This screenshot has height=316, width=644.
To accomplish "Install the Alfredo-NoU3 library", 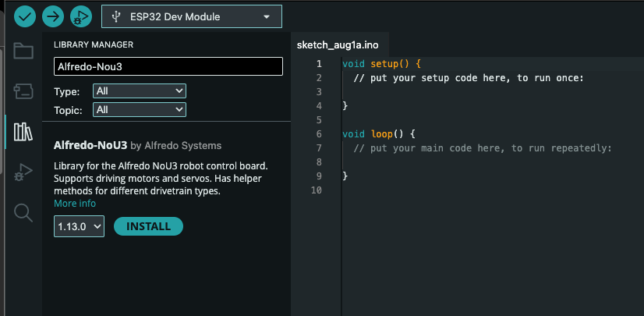I will click(148, 226).
